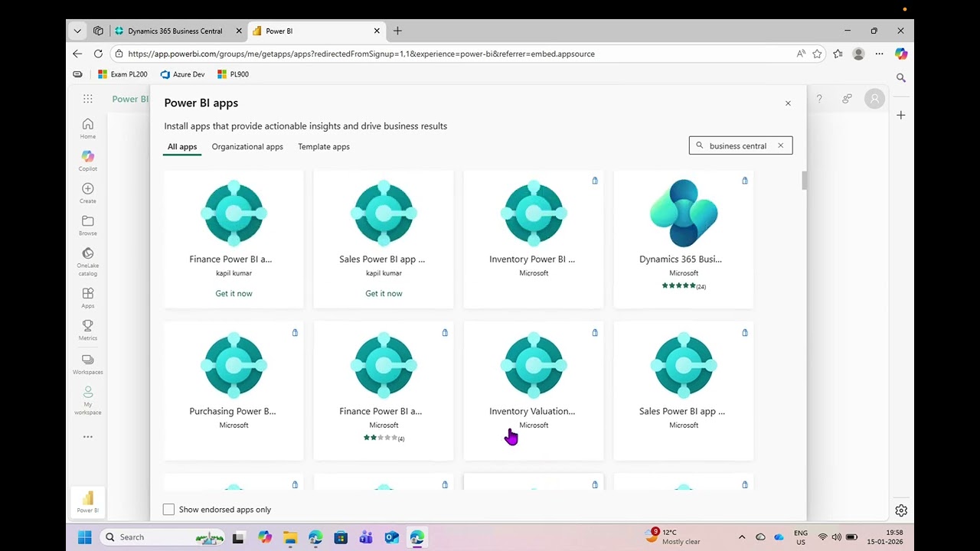Open the Edge Copilot sidebar icon

click(901, 54)
